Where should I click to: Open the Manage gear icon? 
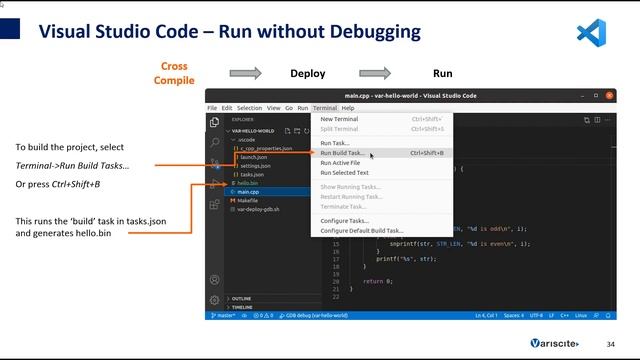[x=214, y=300]
